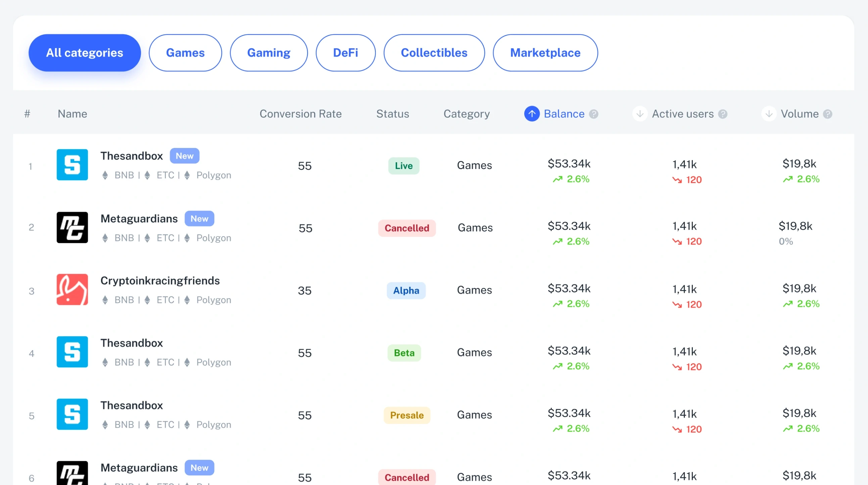The image size is (868, 485).
Task: Click the Name column header
Action: [73, 114]
